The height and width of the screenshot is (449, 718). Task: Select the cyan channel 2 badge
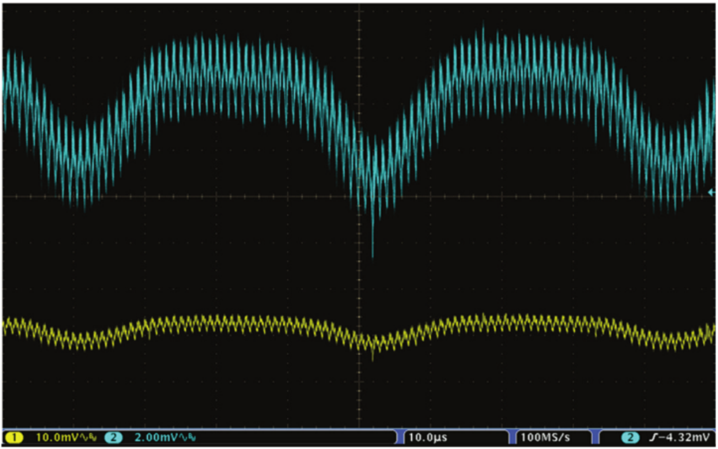click(113, 438)
